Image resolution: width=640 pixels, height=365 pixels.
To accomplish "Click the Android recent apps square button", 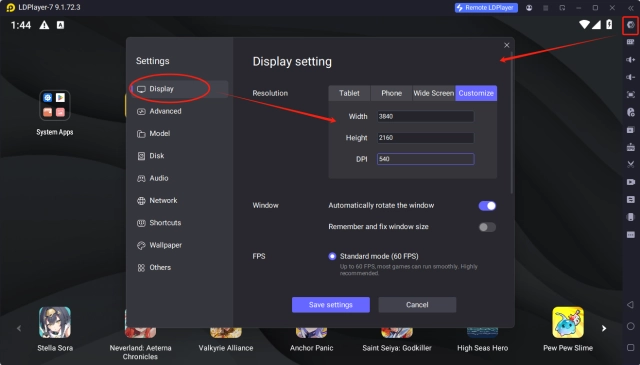I will tap(631, 347).
